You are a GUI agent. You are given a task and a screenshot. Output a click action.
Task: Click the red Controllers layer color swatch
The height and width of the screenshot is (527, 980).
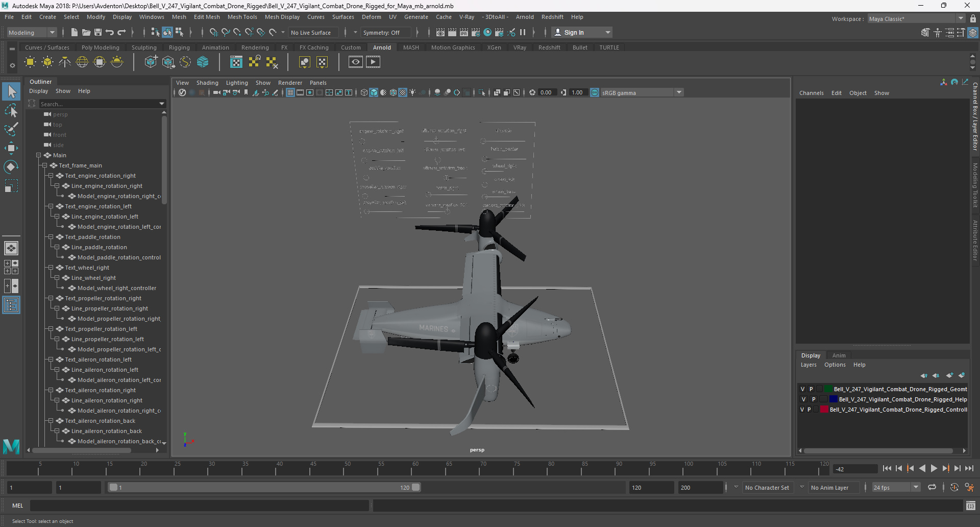824,410
